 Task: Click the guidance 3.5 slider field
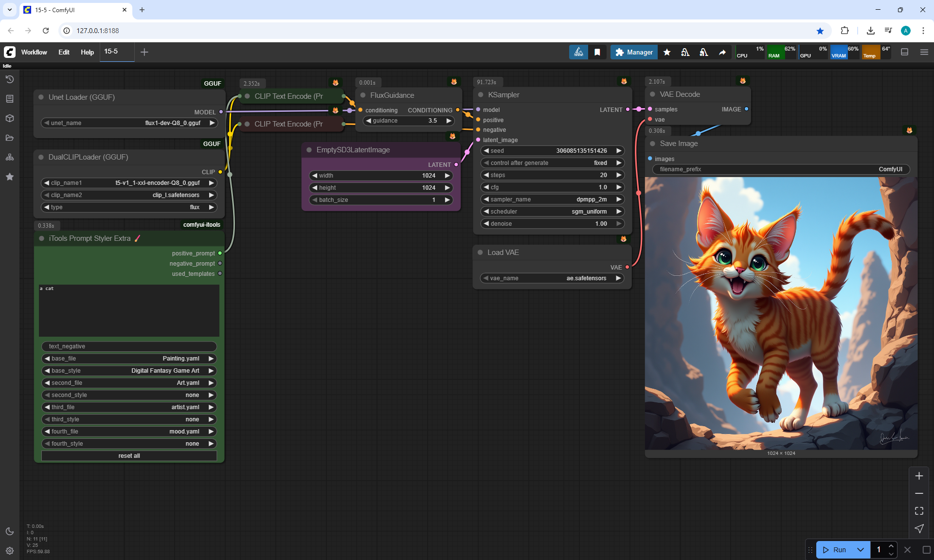[x=409, y=121]
